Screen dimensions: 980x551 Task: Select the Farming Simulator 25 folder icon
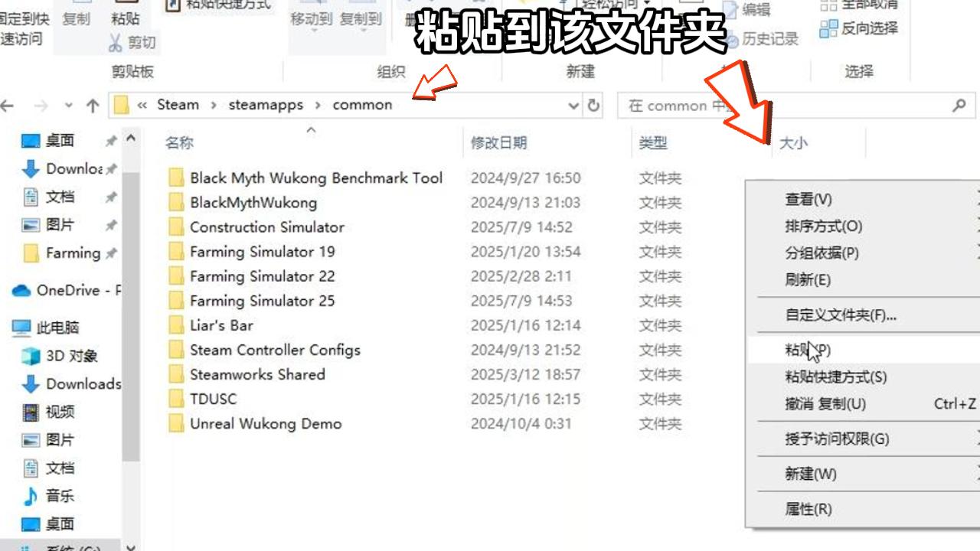(176, 301)
